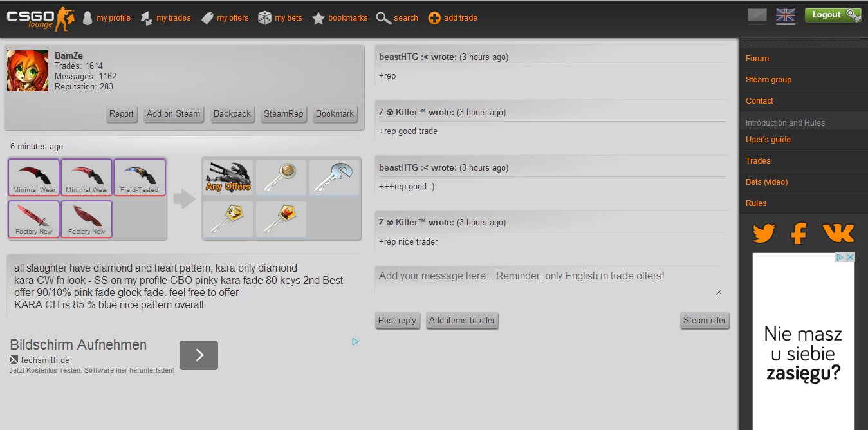This screenshot has width=868, height=430.
Task: Click the Steam offer button
Action: coord(705,321)
